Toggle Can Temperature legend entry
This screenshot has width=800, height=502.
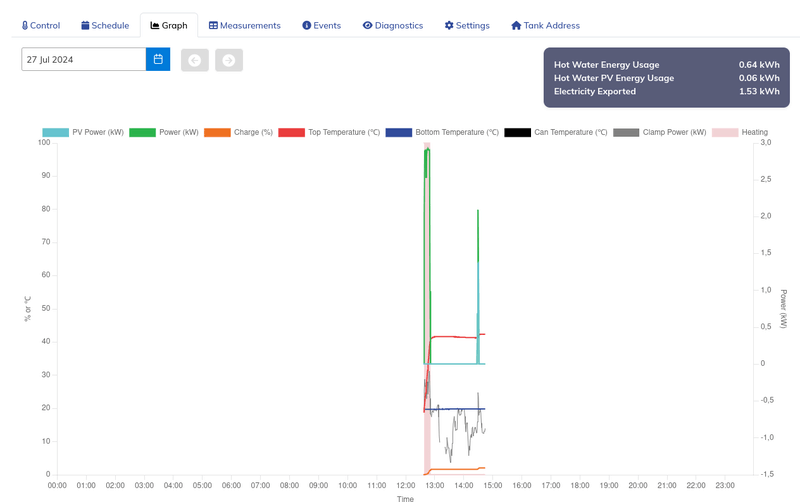coord(556,132)
